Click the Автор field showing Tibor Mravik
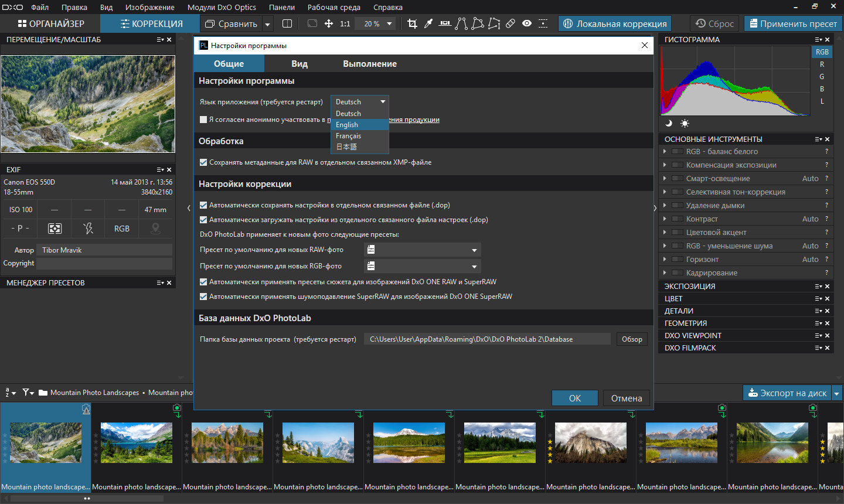The width and height of the screenshot is (844, 504). (104, 250)
